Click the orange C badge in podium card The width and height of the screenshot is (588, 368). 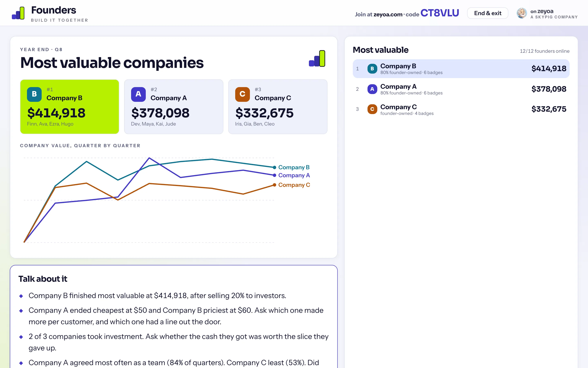click(x=242, y=94)
